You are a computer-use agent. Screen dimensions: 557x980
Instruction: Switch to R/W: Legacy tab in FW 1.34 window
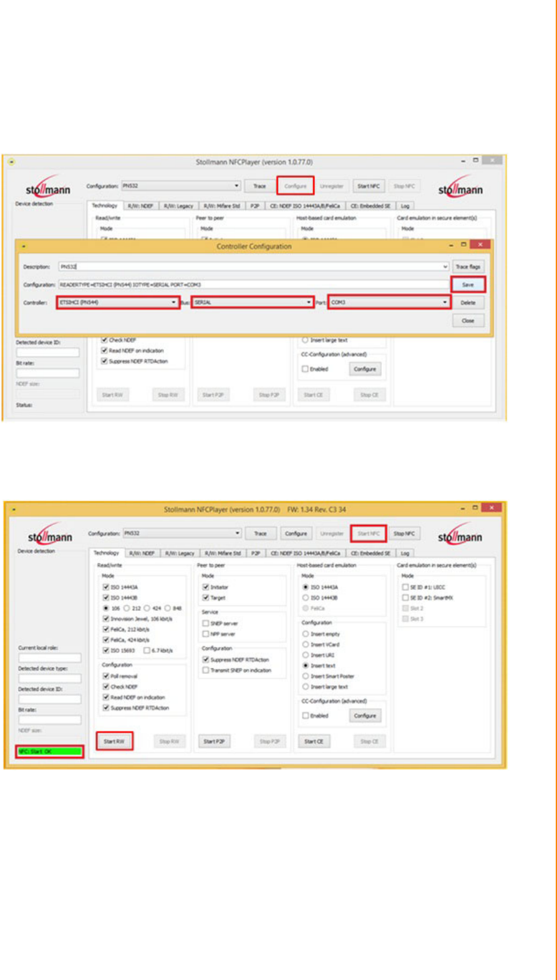pyautogui.click(x=181, y=553)
